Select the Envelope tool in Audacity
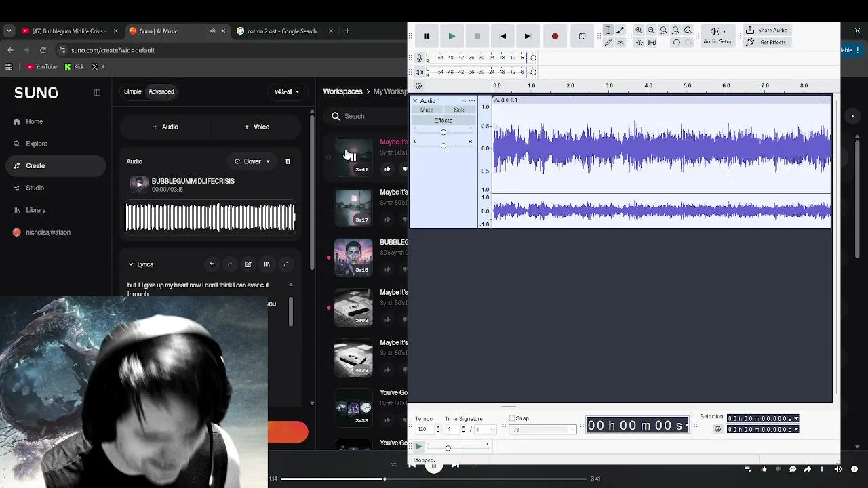 [620, 30]
